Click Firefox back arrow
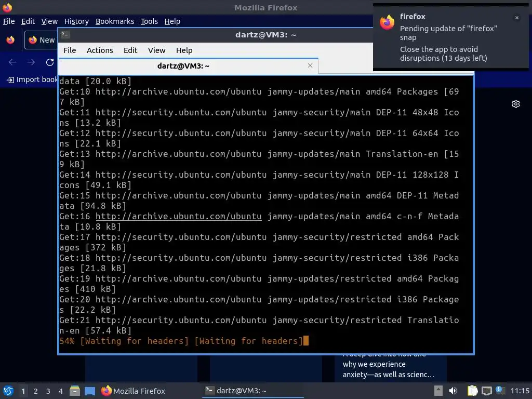The width and height of the screenshot is (532, 399). 12,62
